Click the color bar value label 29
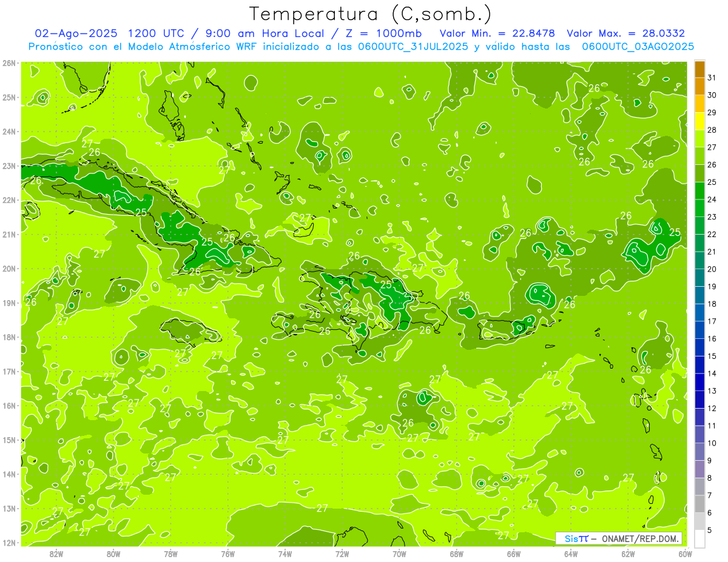This screenshot has width=728, height=562. pos(712,112)
